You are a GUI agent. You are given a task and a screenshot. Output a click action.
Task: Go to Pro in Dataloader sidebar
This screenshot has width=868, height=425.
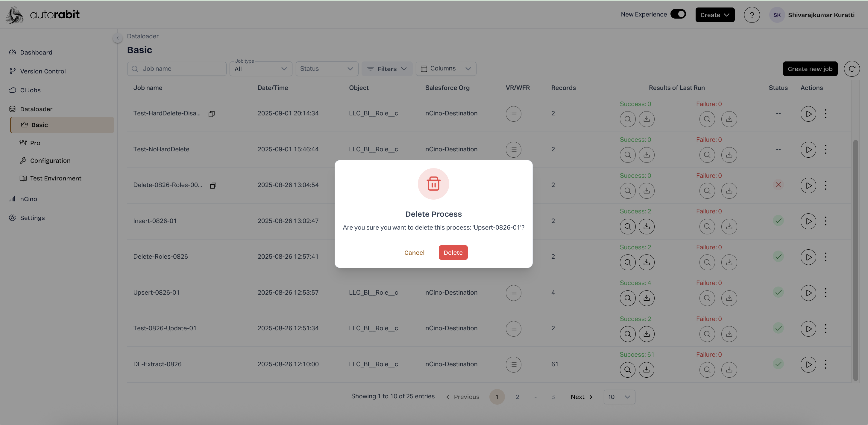pos(35,143)
